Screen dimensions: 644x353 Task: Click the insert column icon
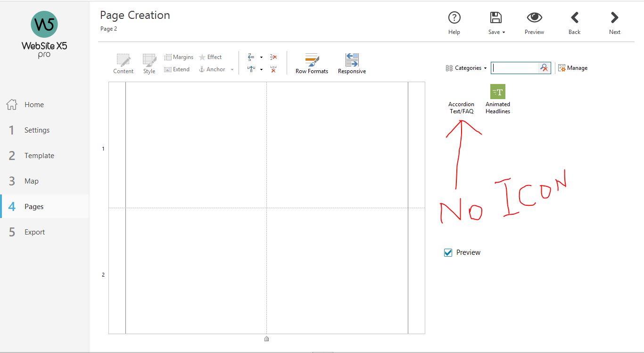coord(251,69)
